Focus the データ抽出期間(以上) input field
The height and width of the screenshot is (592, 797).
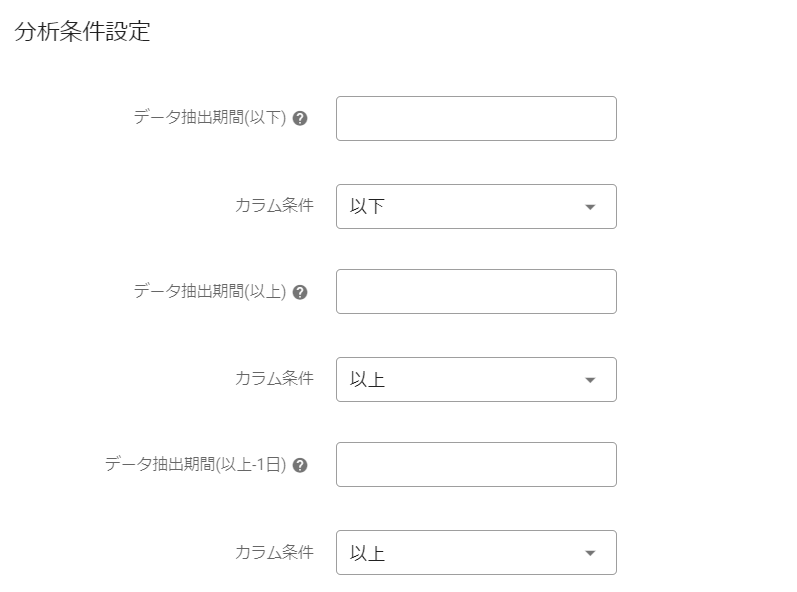[476, 292]
